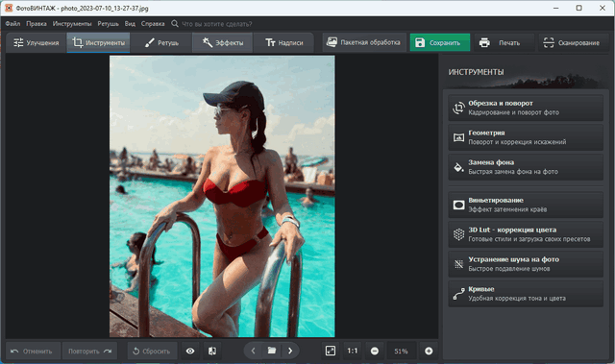Viewport: 615px width, 364px height.
Task: Switch to the Надписи tab
Action: (x=284, y=42)
